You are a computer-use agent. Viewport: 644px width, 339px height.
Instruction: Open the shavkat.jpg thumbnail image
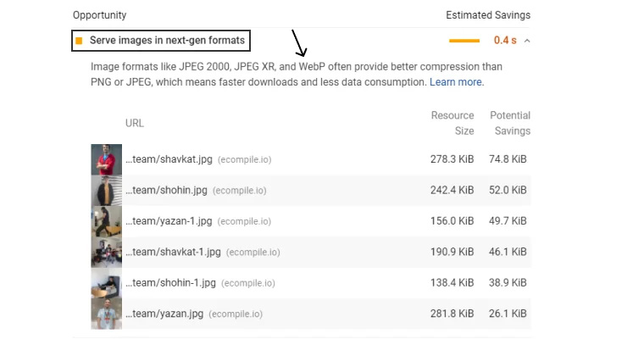coord(107,159)
